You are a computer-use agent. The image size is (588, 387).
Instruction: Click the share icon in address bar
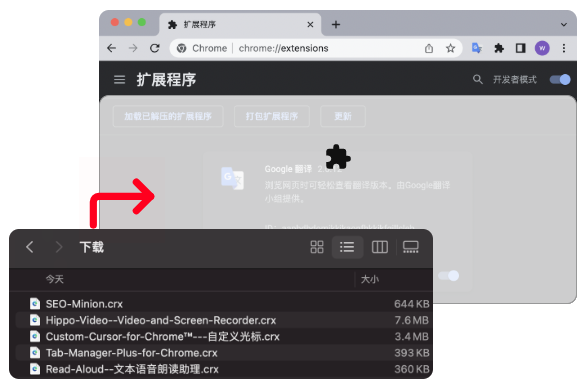pos(429,48)
